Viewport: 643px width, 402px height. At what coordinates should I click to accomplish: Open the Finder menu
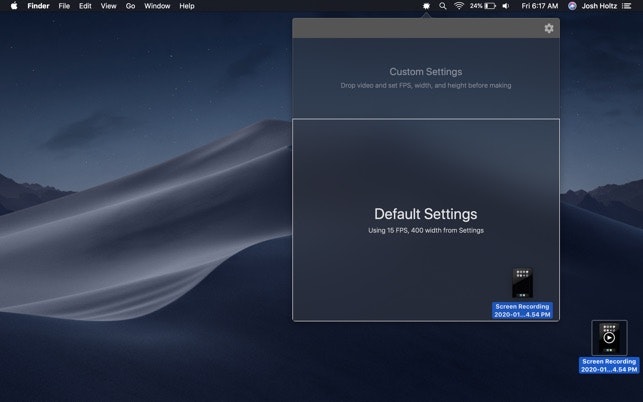pos(39,6)
